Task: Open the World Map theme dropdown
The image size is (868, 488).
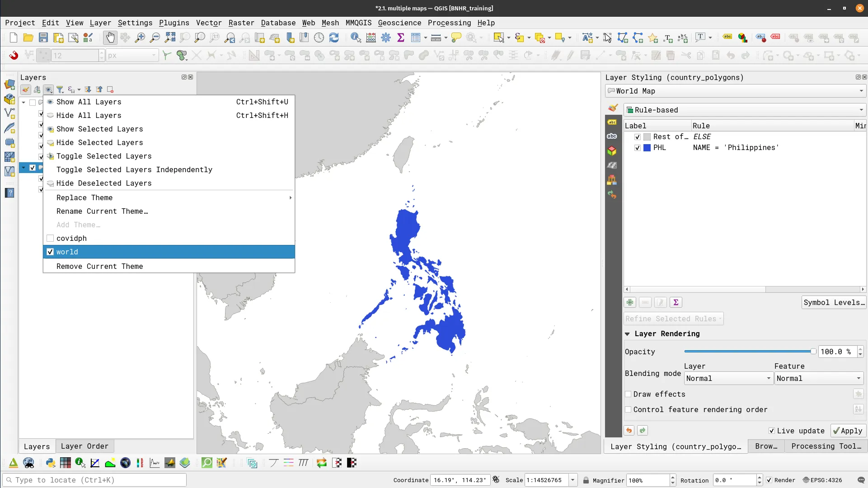Action: [x=861, y=91]
